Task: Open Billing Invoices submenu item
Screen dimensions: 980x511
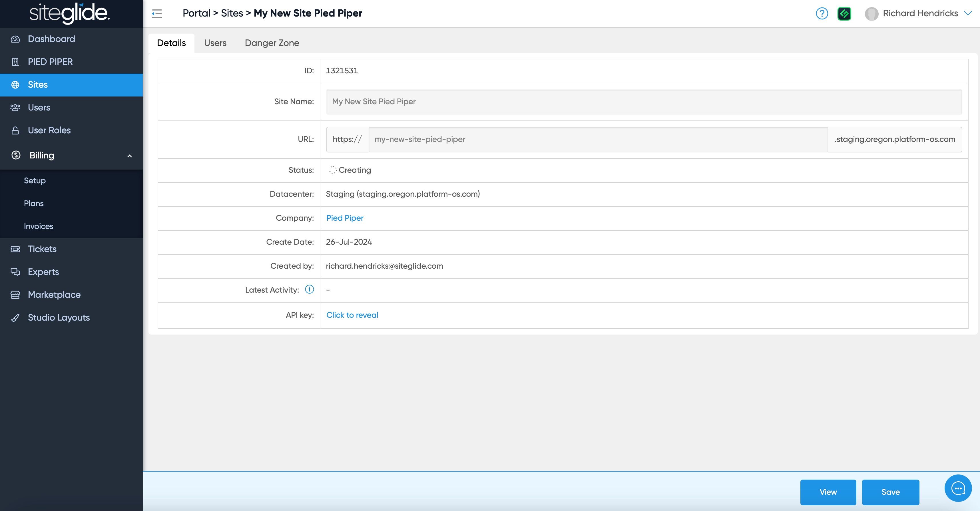Action: pyautogui.click(x=71, y=226)
